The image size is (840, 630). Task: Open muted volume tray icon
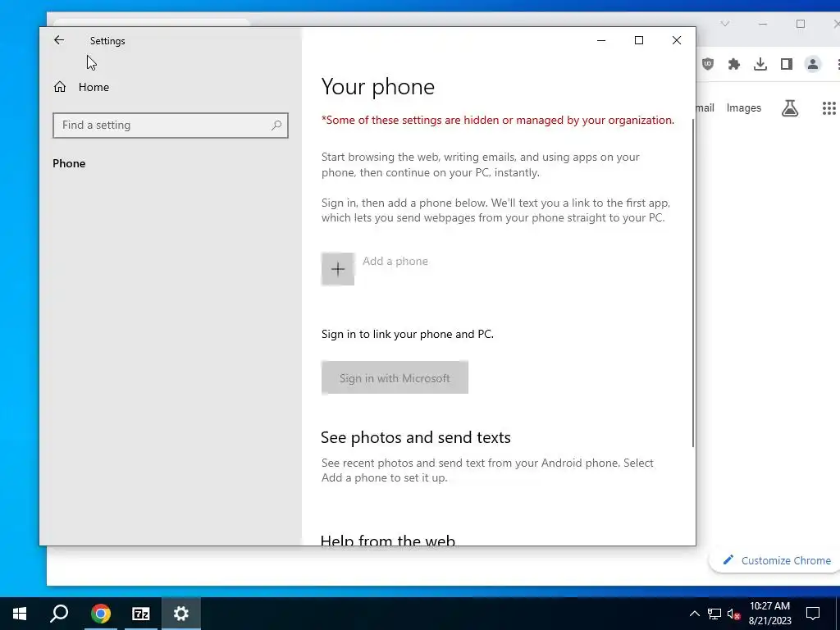pyautogui.click(x=734, y=614)
